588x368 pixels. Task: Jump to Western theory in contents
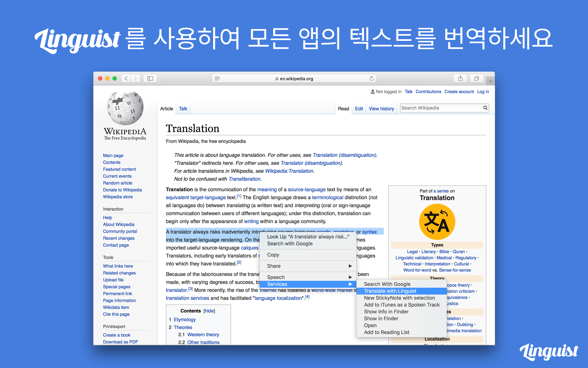pyautogui.click(x=203, y=335)
